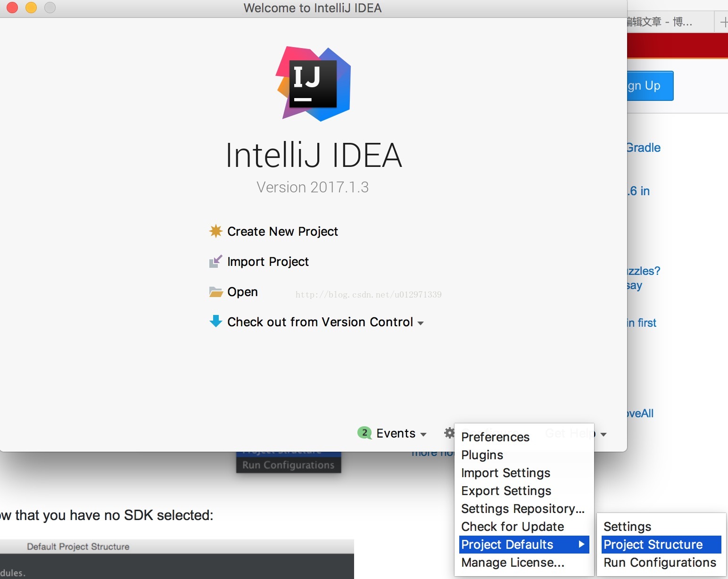
Task: Click the browser new tab plus icon
Action: click(x=724, y=22)
